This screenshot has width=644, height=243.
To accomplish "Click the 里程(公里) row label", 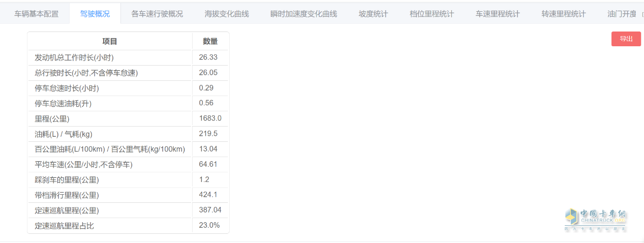I will tap(52, 118).
